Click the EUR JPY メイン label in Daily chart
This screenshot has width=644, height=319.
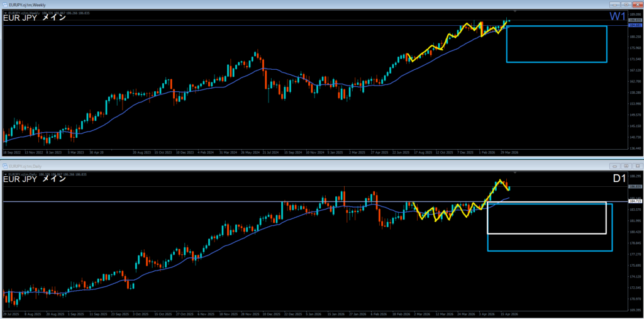pyautogui.click(x=35, y=179)
